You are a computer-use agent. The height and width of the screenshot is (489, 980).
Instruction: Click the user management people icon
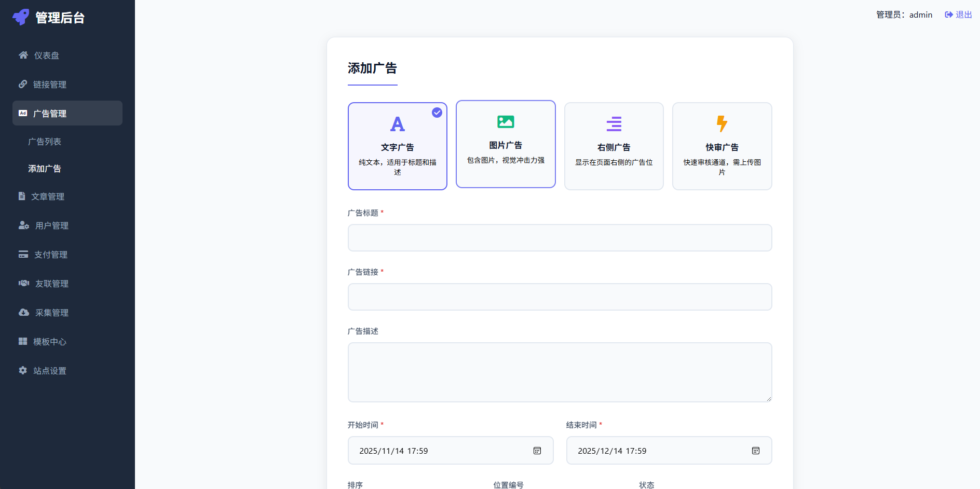coord(24,225)
